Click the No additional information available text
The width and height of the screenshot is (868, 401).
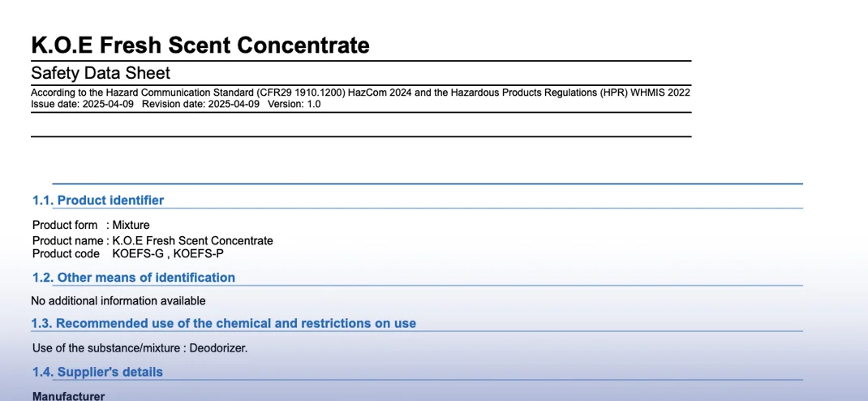tap(118, 301)
